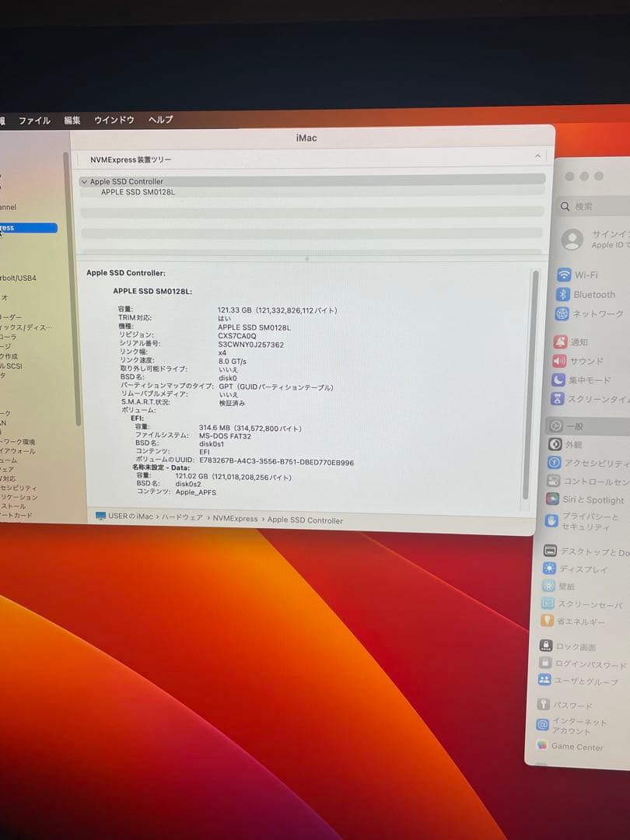Select the ネットワーク globe icon
630x840 pixels.
point(562,314)
